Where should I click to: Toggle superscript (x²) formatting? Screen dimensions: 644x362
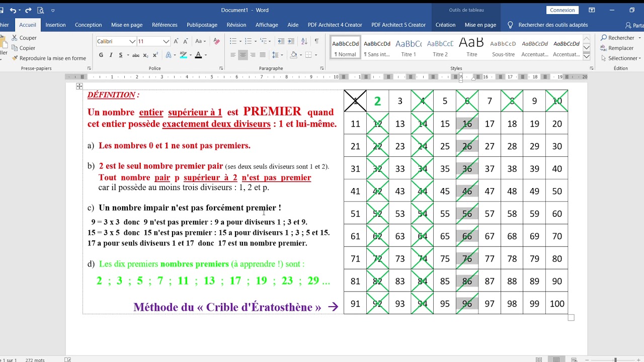[155, 55]
